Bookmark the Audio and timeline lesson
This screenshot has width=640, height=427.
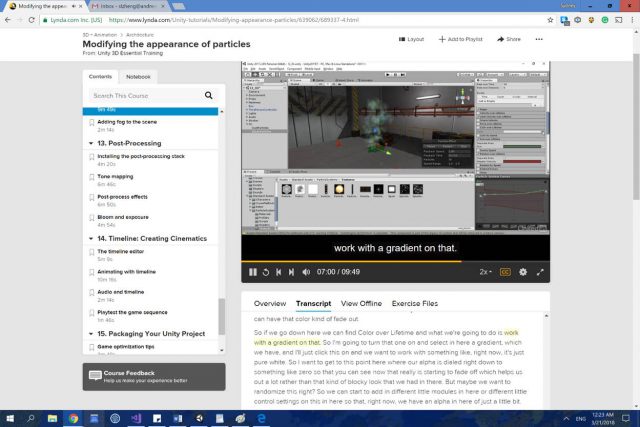pos(91,292)
